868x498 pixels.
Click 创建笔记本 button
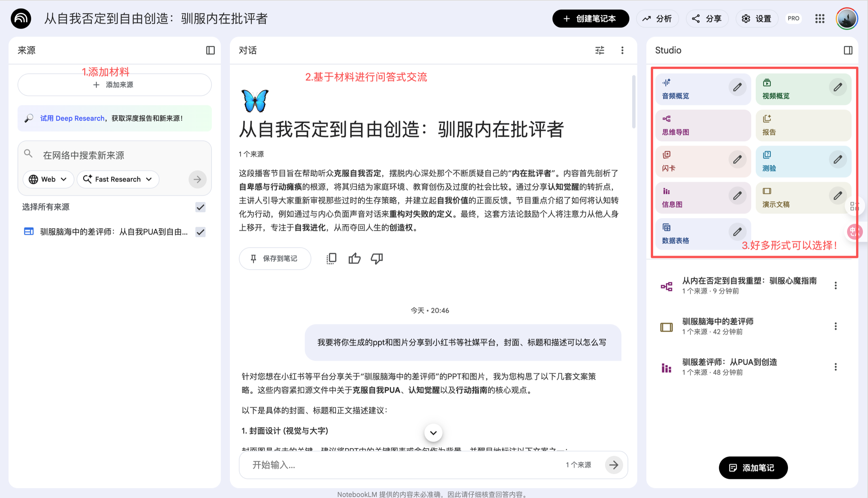point(590,19)
